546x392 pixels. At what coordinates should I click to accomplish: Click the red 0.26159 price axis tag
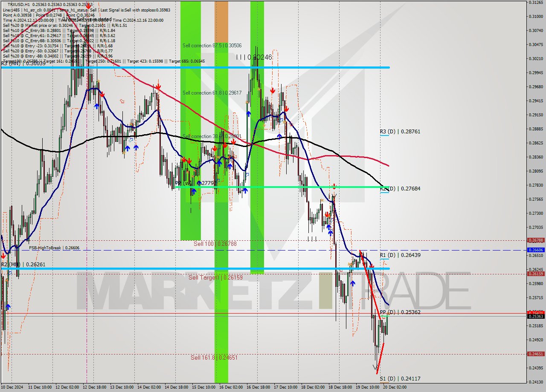click(536, 274)
